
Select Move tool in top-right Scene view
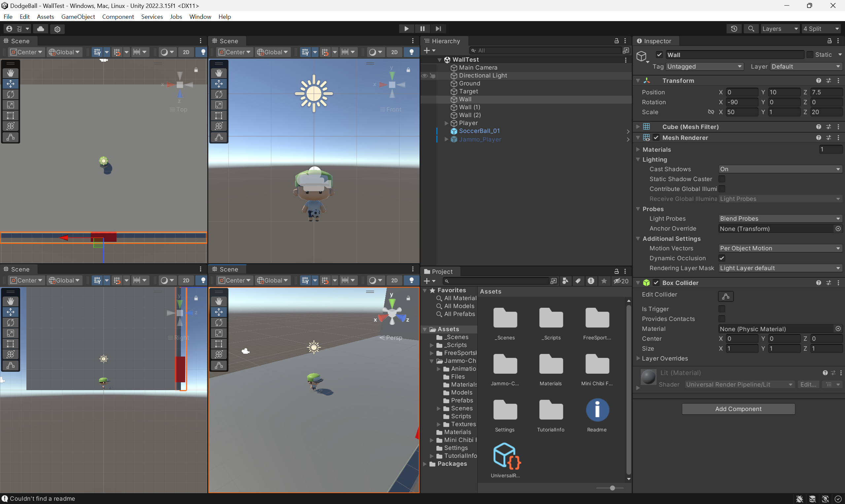click(219, 83)
